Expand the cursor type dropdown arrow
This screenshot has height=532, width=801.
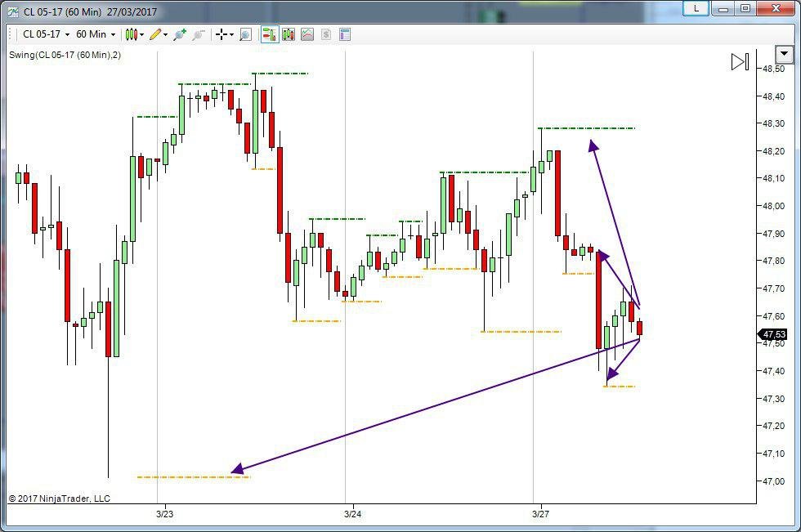click(231, 34)
